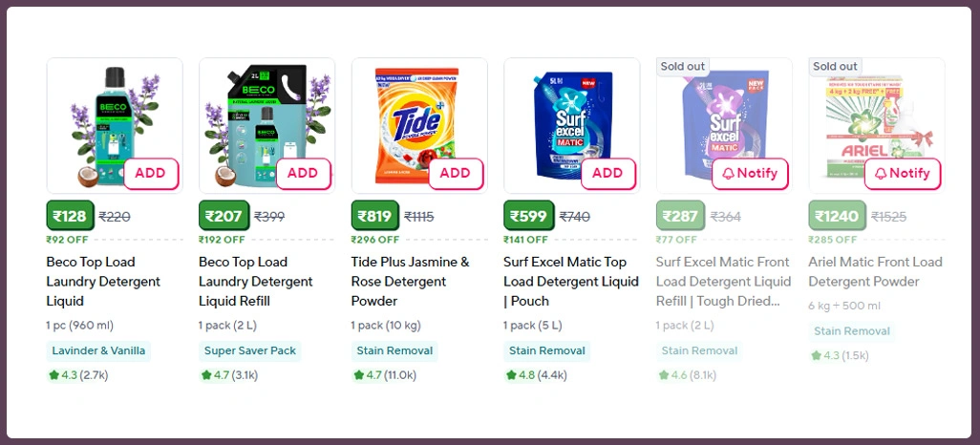Viewport: 980px width, 445px height.
Task: Open Ariel Matic Front Load Detergent Powder title
Action: pyautogui.click(x=875, y=272)
